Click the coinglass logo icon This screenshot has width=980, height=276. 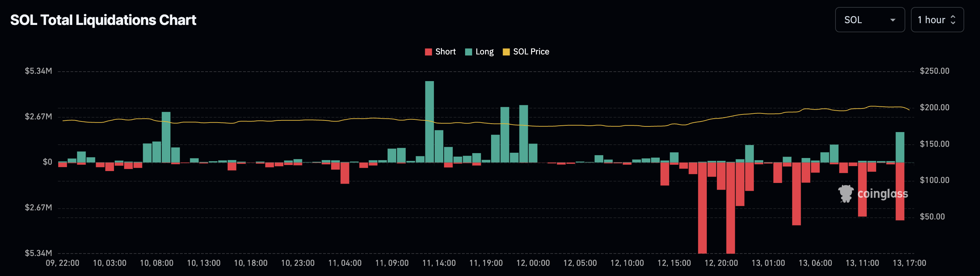(x=845, y=194)
